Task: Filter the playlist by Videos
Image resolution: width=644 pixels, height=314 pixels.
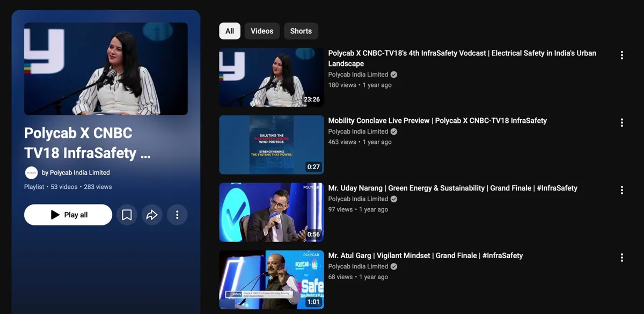Action: 262,31
